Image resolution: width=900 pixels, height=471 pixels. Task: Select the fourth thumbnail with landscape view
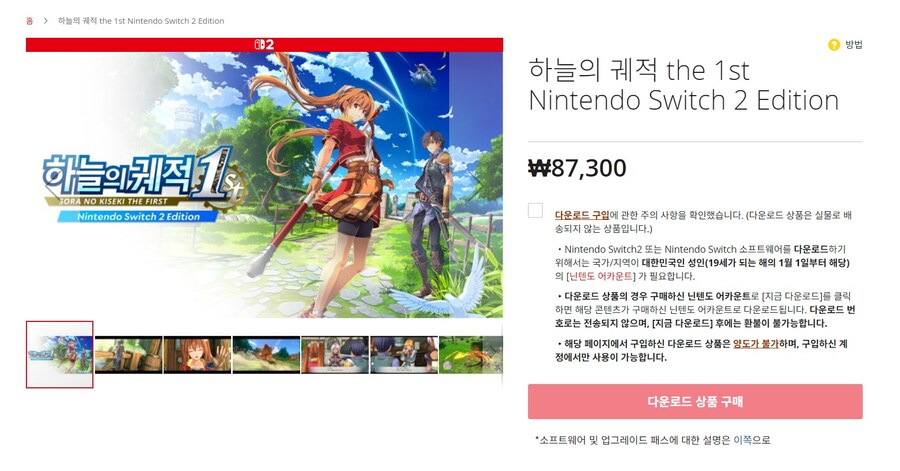point(266,355)
